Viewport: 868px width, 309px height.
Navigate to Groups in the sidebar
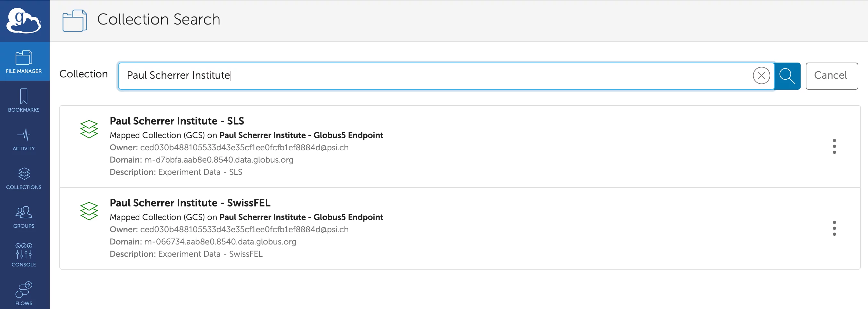coord(24,217)
